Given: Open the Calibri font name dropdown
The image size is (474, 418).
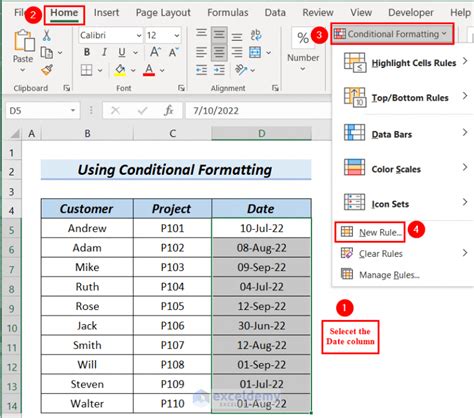Looking at the screenshot, I should [x=139, y=35].
